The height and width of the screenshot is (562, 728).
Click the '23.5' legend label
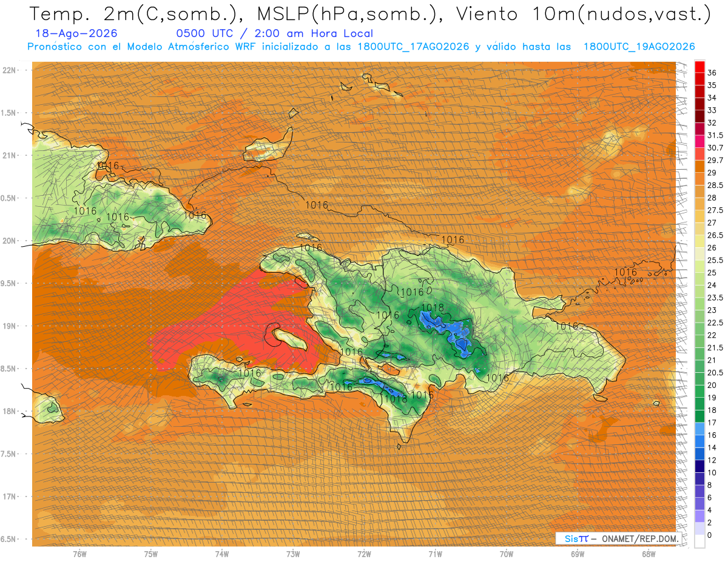point(715,298)
